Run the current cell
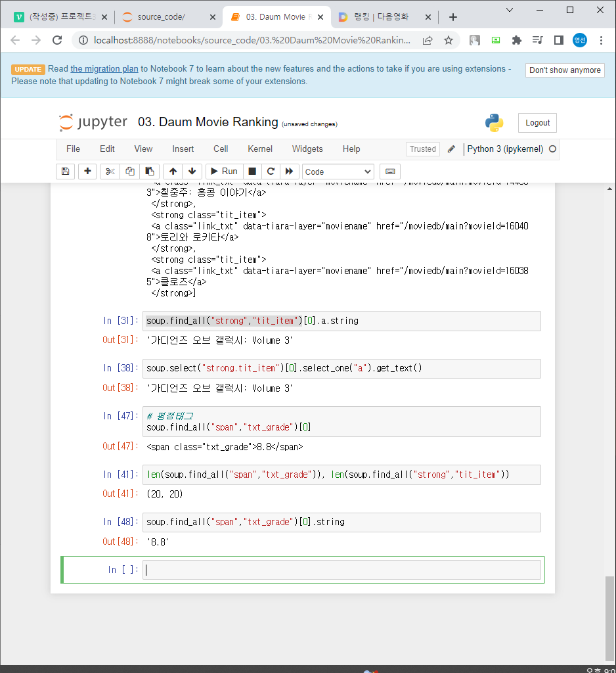Image resolution: width=616 pixels, height=673 pixels. 225,172
